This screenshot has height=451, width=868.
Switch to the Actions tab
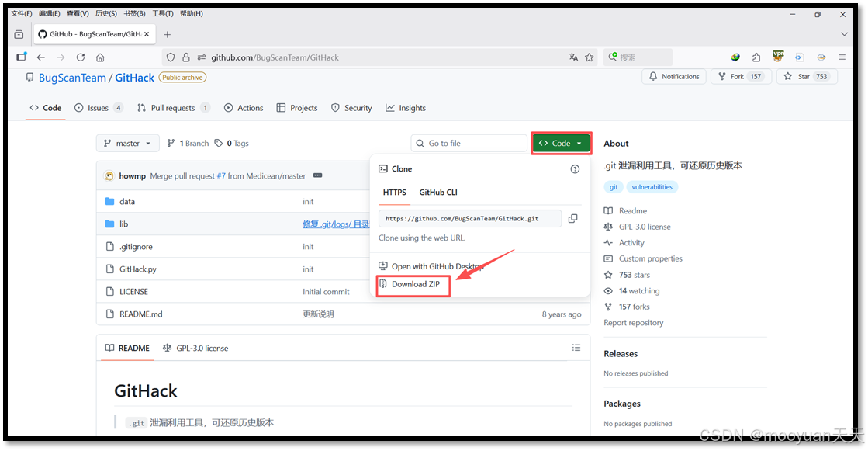point(244,108)
